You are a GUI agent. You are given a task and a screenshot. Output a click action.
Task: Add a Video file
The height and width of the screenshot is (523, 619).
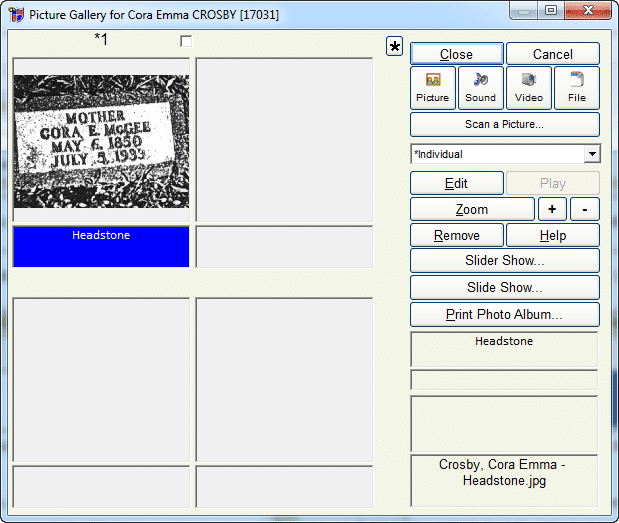point(528,88)
